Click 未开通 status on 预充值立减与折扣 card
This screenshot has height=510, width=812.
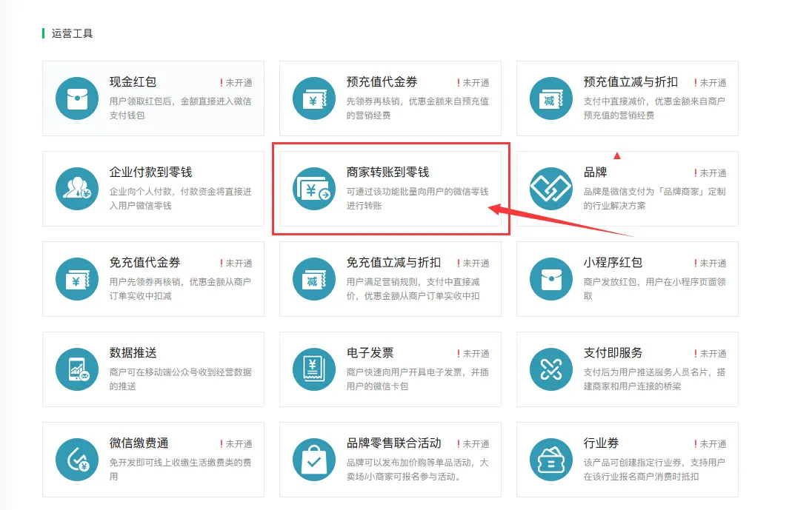[x=710, y=83]
